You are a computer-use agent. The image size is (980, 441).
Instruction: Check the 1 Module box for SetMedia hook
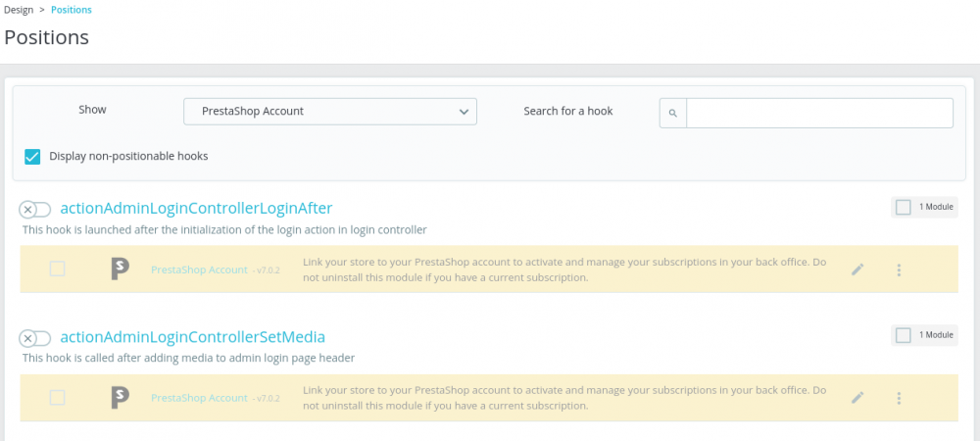(x=903, y=335)
